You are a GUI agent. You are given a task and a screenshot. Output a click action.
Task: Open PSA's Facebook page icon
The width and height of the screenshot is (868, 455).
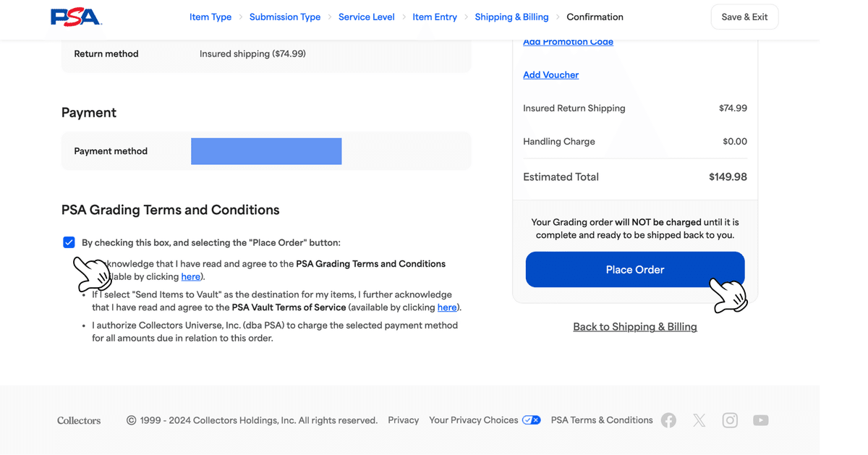pyautogui.click(x=668, y=420)
